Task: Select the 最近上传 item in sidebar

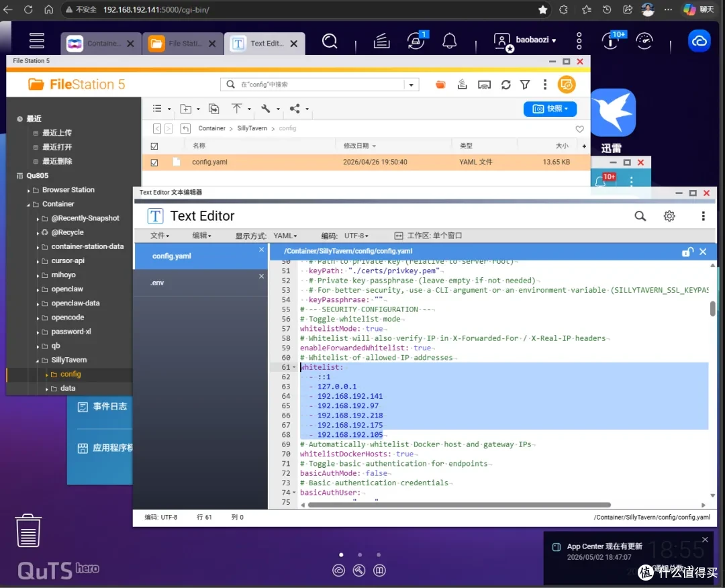Action: [57, 133]
